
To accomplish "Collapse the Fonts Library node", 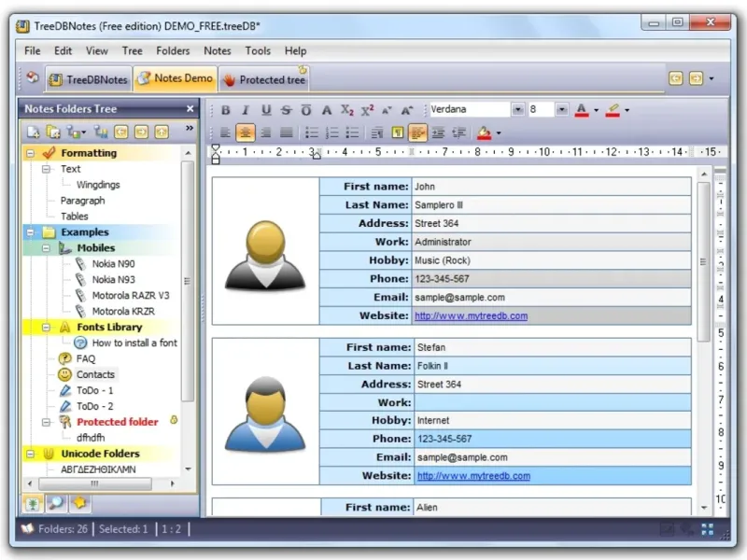I will coord(46,328).
